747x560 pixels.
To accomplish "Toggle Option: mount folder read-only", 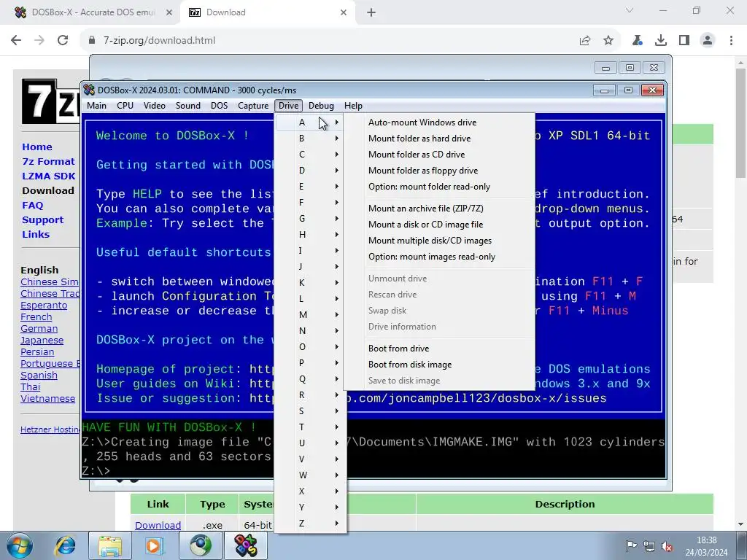I will (x=438, y=187).
